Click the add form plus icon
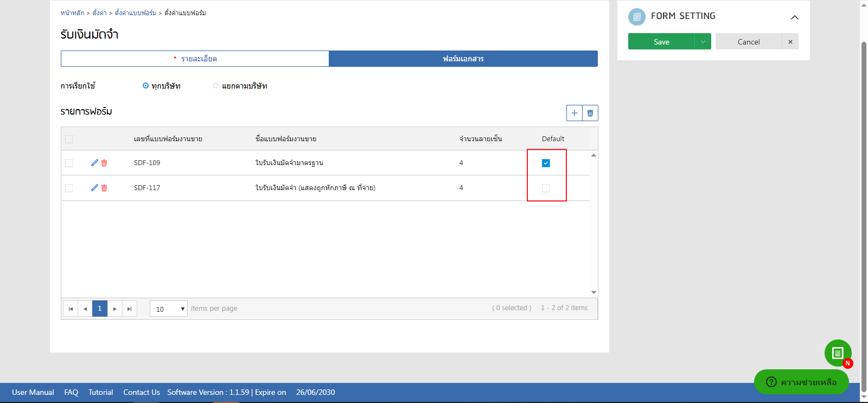Viewport: 868px width, 403px height. click(574, 113)
